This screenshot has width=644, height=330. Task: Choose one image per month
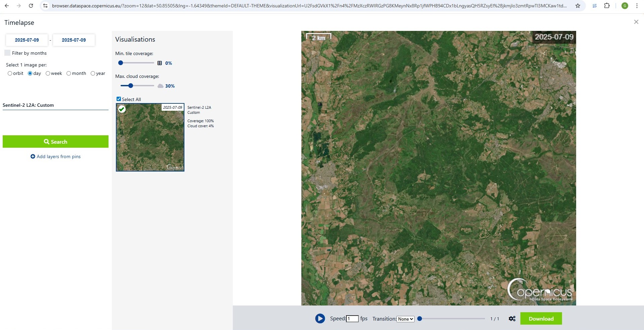click(69, 74)
